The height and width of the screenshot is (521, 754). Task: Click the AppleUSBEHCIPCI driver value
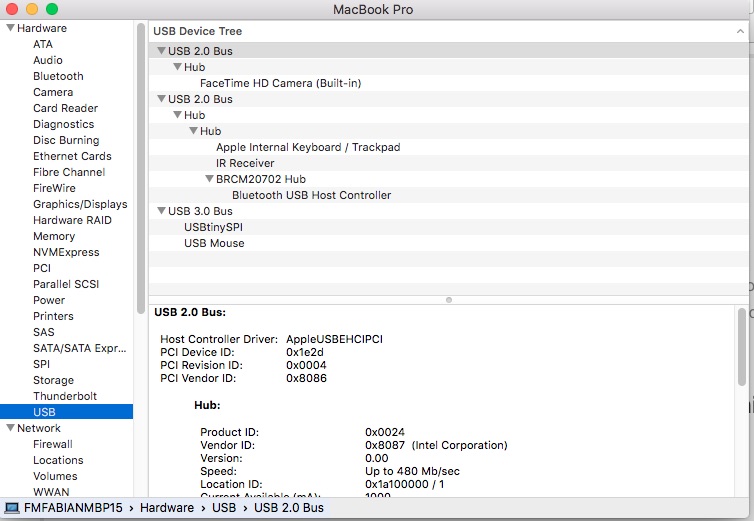point(334,339)
